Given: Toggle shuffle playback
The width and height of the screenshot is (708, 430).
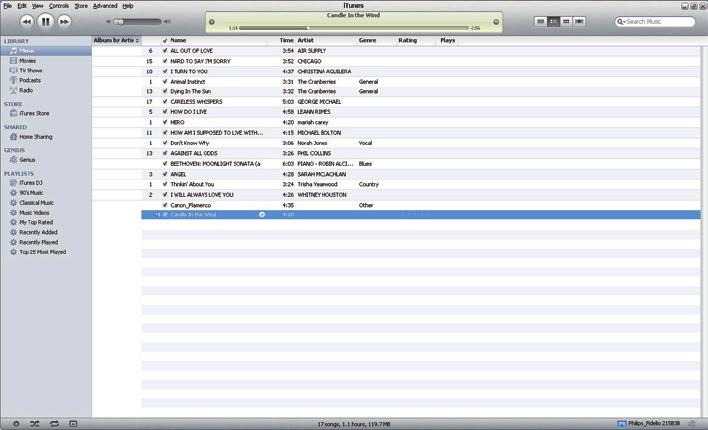Looking at the screenshot, I should tap(35, 424).
